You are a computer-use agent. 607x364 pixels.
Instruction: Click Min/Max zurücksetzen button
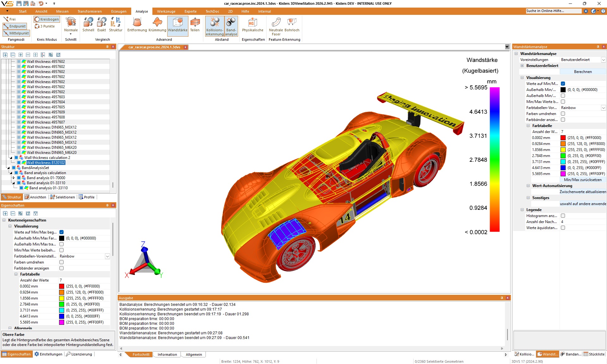(x=583, y=180)
